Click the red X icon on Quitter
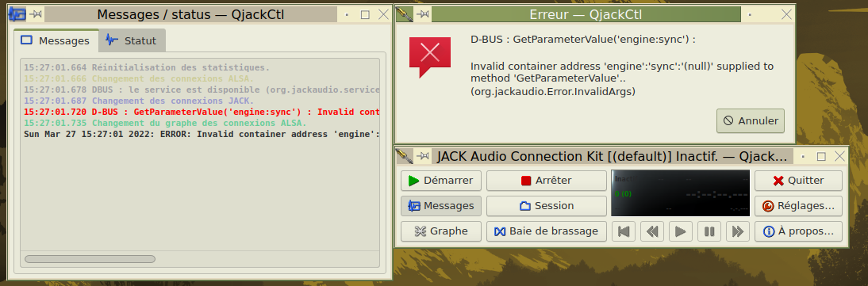The width and height of the screenshot is (868, 286). tap(778, 181)
